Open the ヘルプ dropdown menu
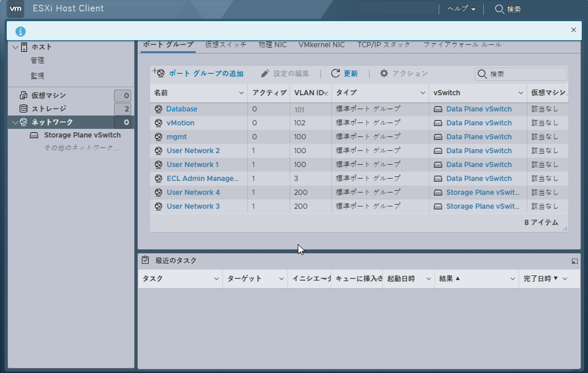This screenshot has width=588, height=373. click(x=461, y=9)
